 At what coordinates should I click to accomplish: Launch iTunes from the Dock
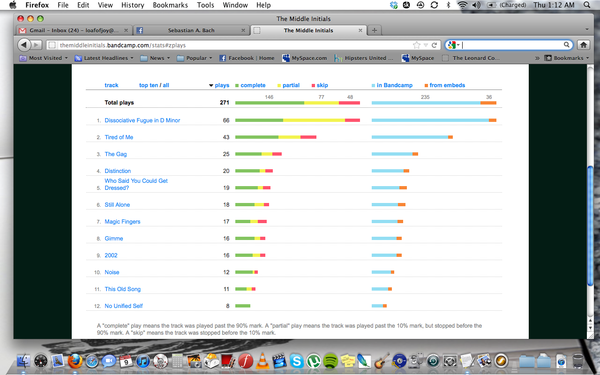(x=143, y=361)
